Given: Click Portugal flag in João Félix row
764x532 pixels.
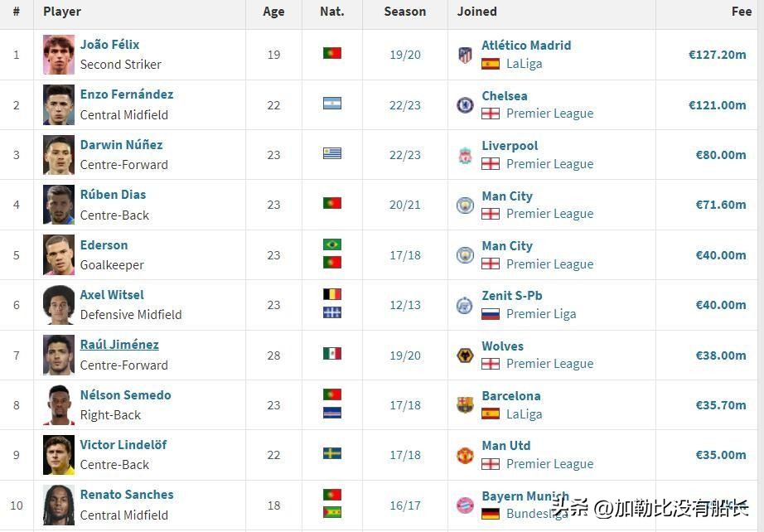Looking at the screenshot, I should 332,53.
